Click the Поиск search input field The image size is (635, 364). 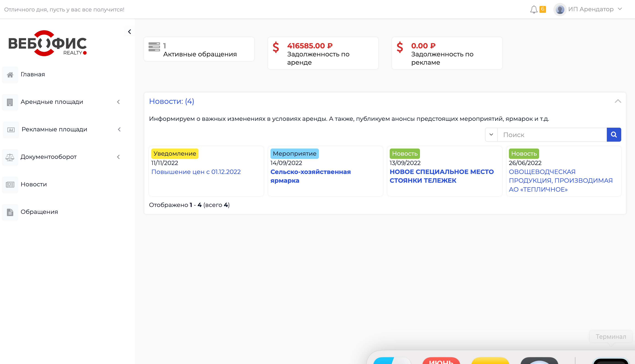pos(550,135)
